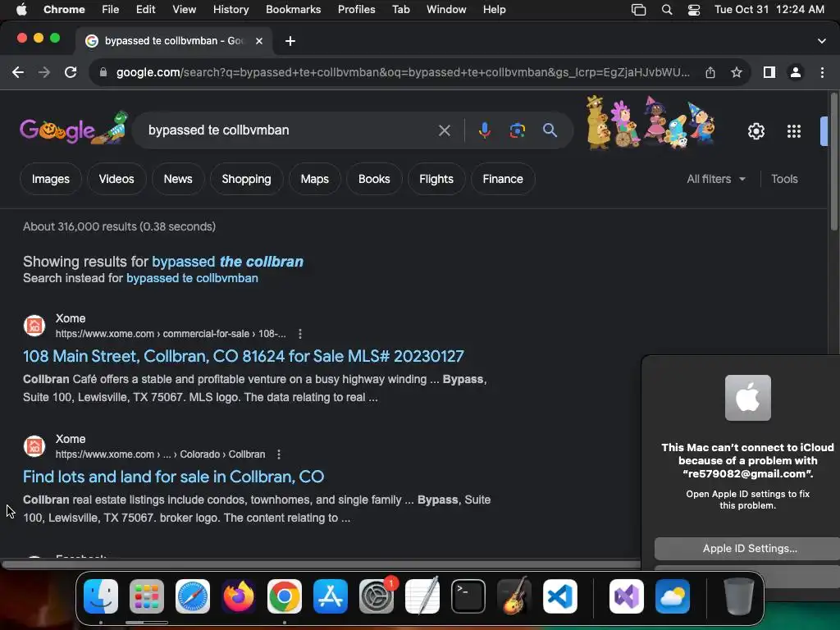The width and height of the screenshot is (840, 630).
Task: Start voice search with microphone
Action: point(484,130)
